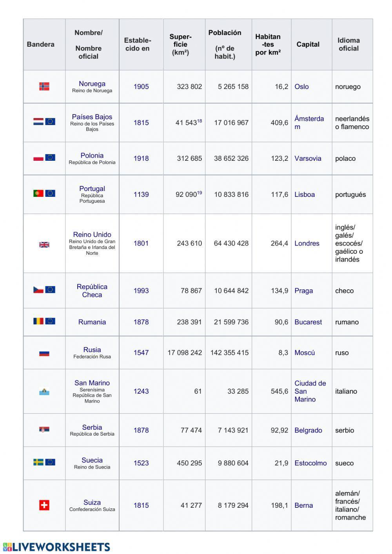Viewport: 392px width, 554px height.
Task: Click the Serbia flag icon
Action: tap(44, 430)
